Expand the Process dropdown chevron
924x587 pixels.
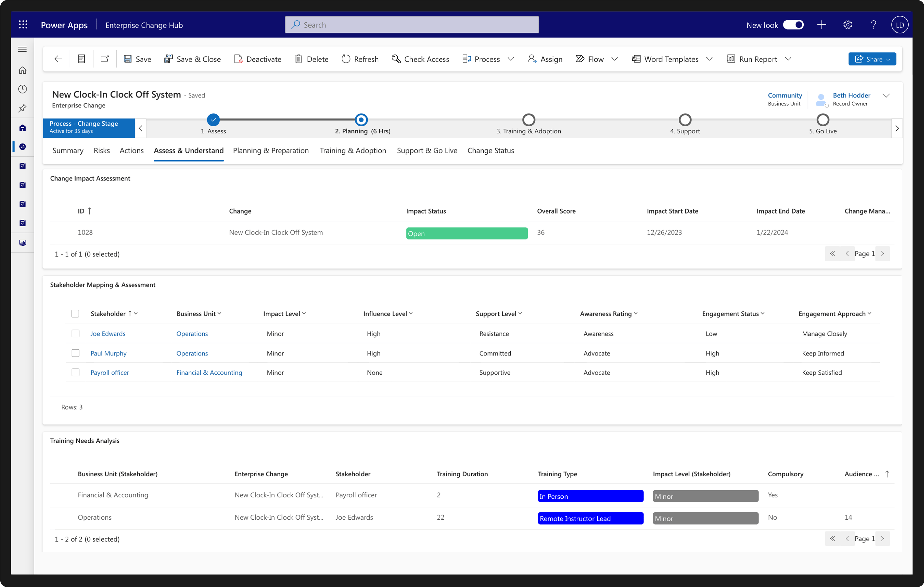[511, 59]
